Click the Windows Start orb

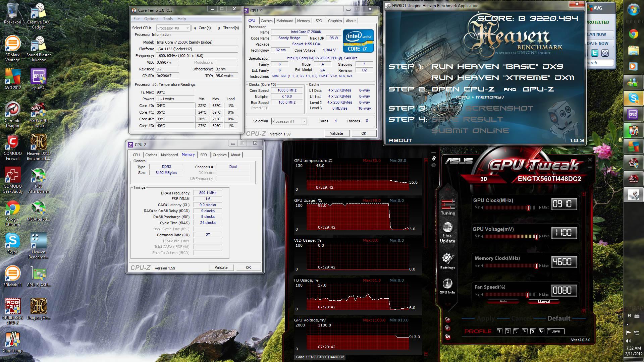click(634, 9)
